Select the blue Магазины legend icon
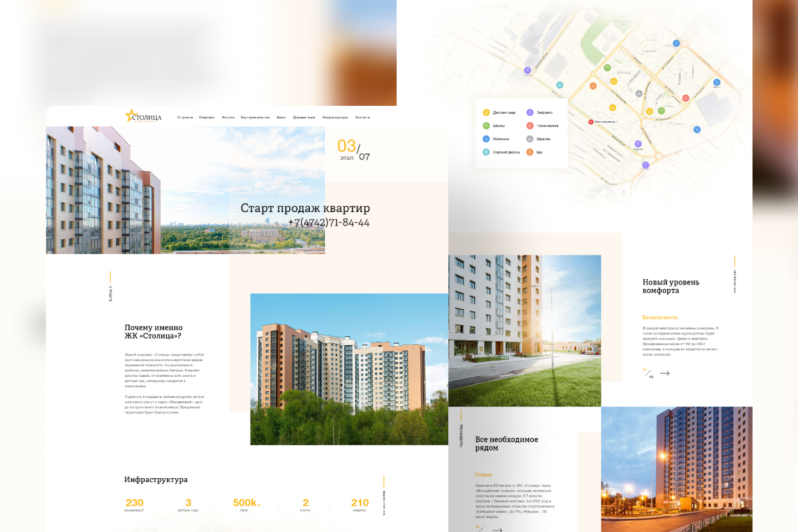Image resolution: width=798 pixels, height=532 pixels. click(486, 139)
